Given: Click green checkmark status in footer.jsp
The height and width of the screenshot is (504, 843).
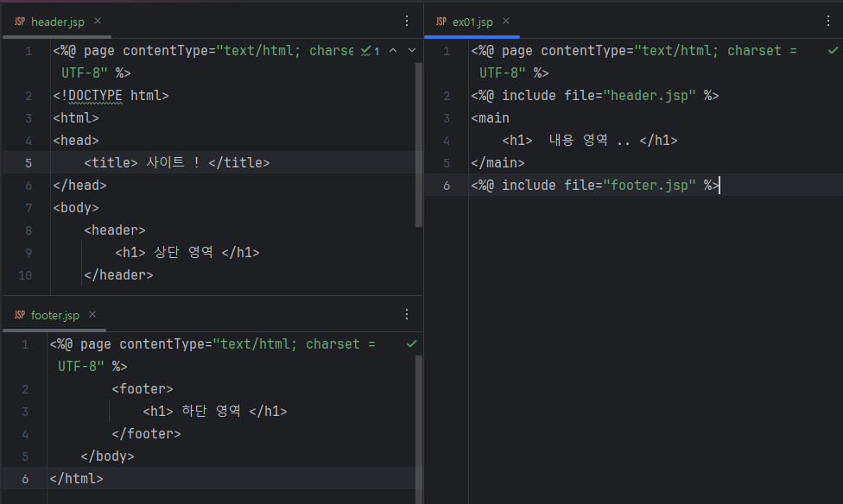Looking at the screenshot, I should pos(412,343).
